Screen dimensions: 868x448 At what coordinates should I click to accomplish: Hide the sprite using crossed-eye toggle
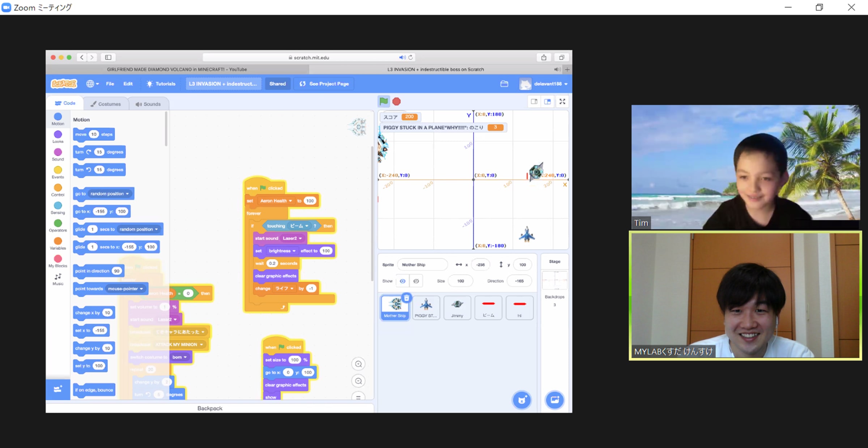click(x=416, y=281)
